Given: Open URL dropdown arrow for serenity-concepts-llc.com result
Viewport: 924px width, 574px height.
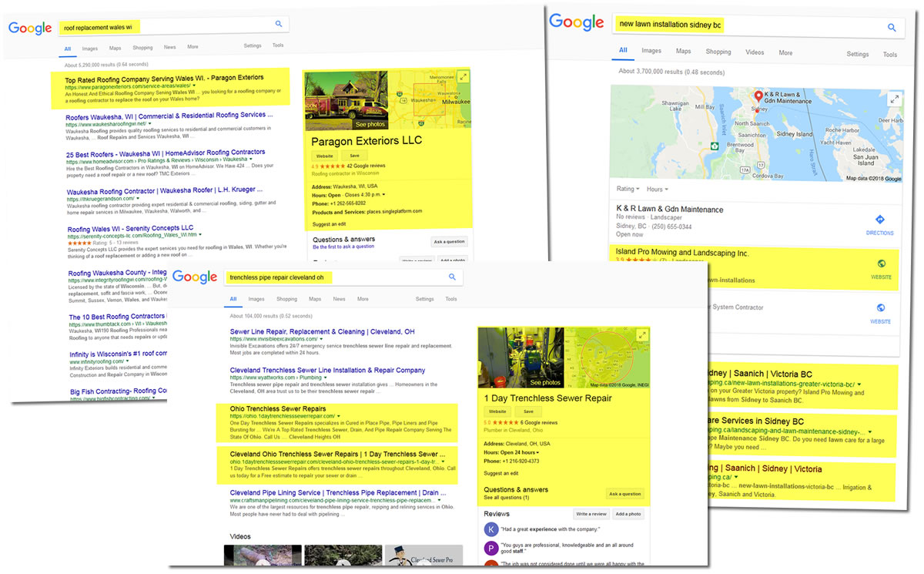Looking at the screenshot, I should pos(200,235).
